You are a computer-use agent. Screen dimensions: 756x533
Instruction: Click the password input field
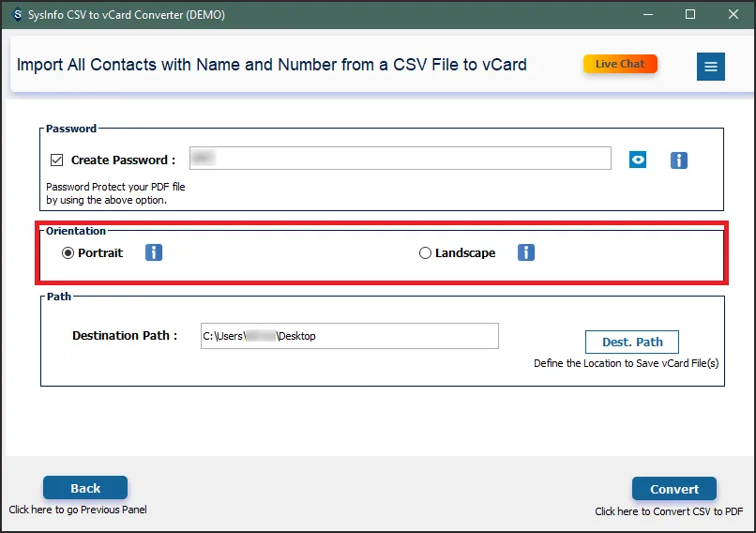(401, 159)
